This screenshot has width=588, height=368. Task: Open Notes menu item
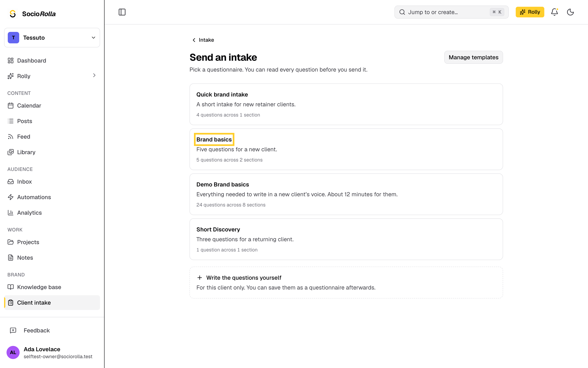pyautogui.click(x=52, y=258)
